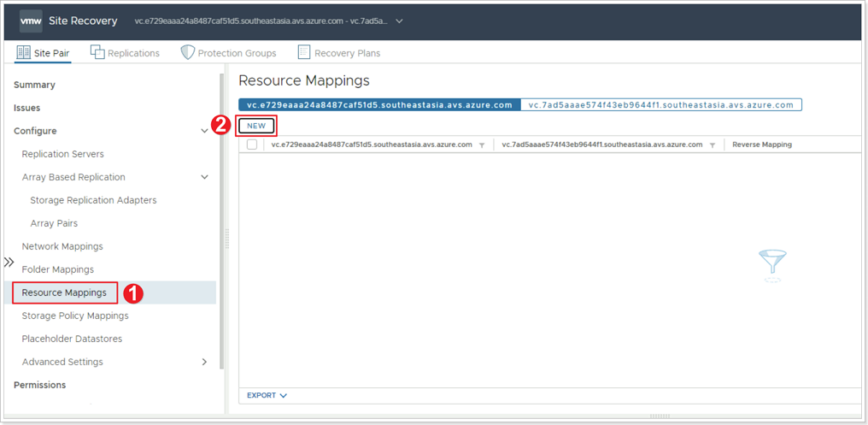This screenshot has height=425, width=868.
Task: Open Folder Mappings in sidebar
Action: click(x=58, y=269)
